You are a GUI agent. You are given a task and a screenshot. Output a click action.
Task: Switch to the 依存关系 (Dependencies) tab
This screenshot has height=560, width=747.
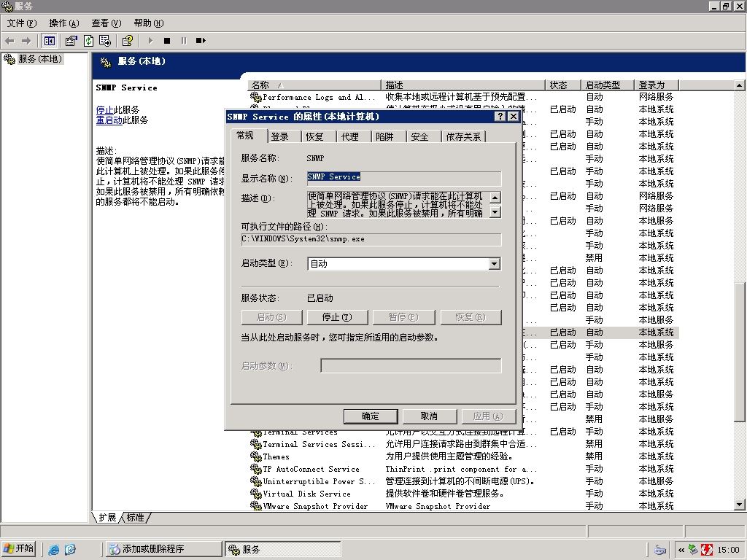[x=463, y=136]
